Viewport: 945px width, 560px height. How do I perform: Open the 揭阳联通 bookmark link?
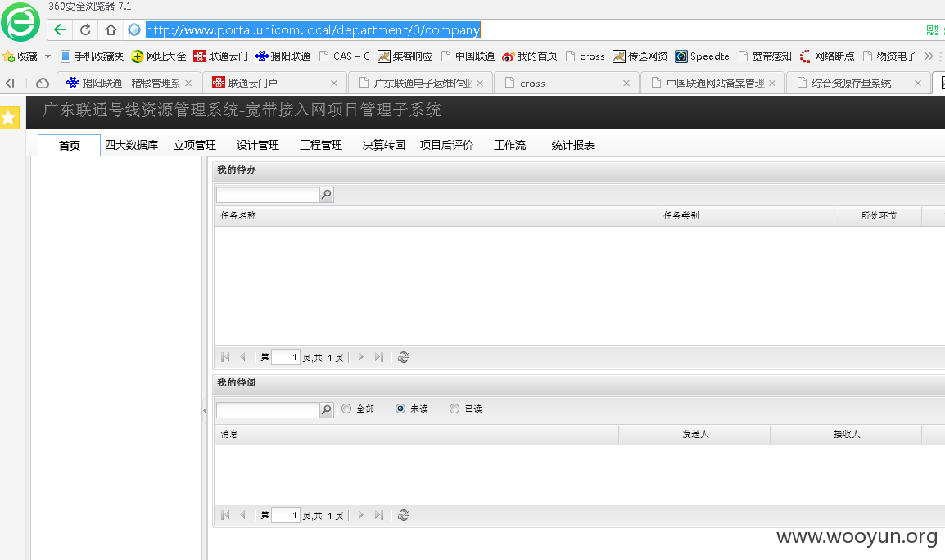pyautogui.click(x=283, y=56)
